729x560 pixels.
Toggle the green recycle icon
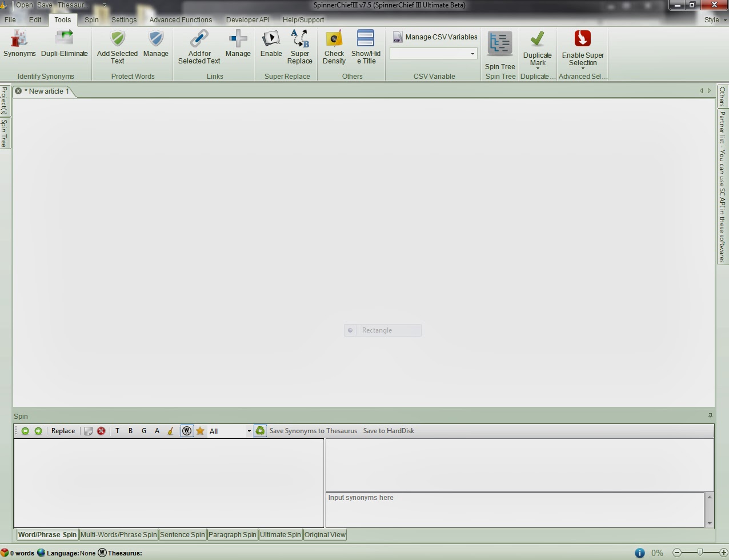point(260,431)
